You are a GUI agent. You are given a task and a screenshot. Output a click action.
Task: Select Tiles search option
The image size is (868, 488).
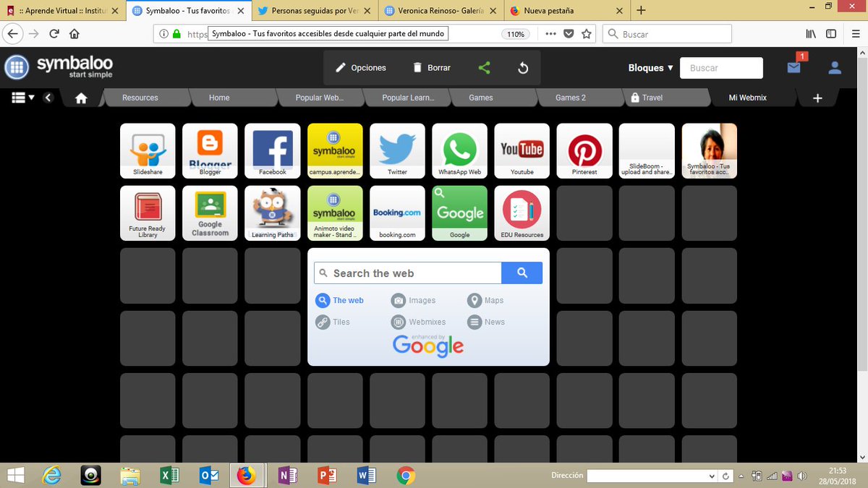(333, 322)
